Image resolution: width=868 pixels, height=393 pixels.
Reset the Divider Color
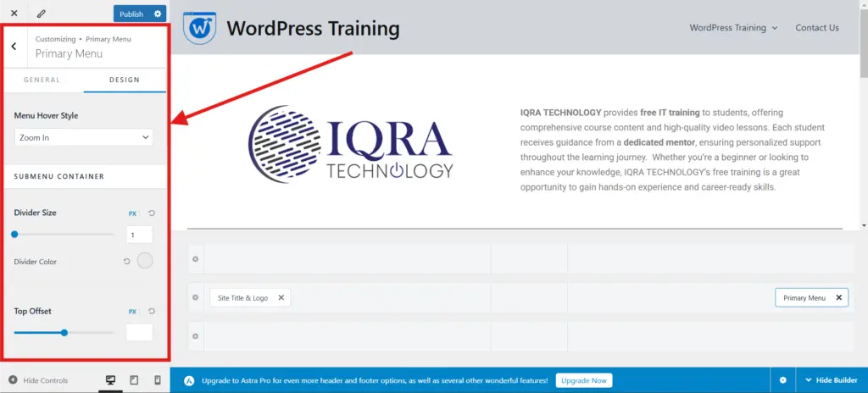click(x=127, y=261)
